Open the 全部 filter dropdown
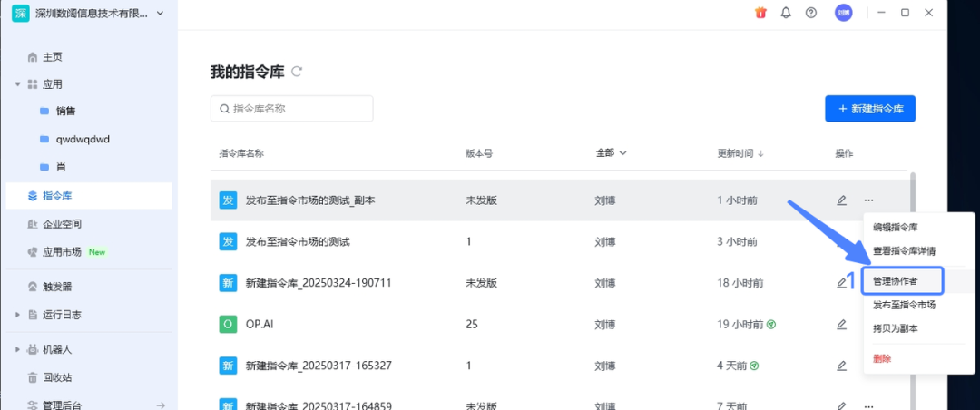 point(612,152)
